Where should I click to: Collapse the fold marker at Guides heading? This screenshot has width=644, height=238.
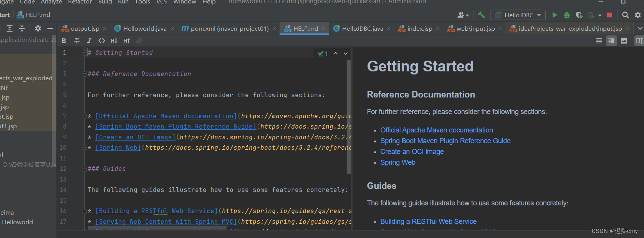pos(84,169)
